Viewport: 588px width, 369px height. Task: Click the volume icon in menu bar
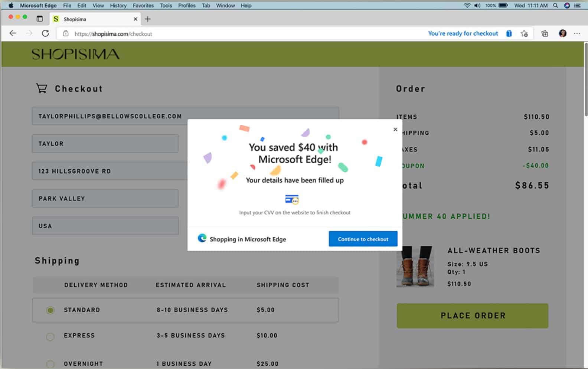477,6
